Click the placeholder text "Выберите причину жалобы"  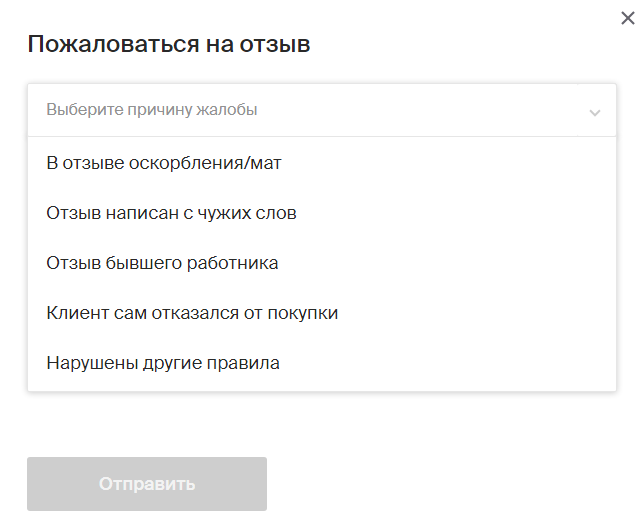pos(152,110)
